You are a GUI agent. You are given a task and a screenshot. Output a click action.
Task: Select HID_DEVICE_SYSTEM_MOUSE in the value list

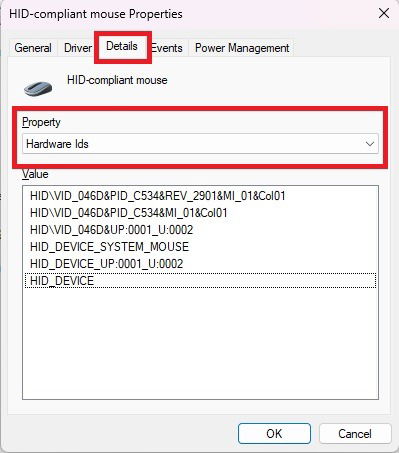click(109, 247)
